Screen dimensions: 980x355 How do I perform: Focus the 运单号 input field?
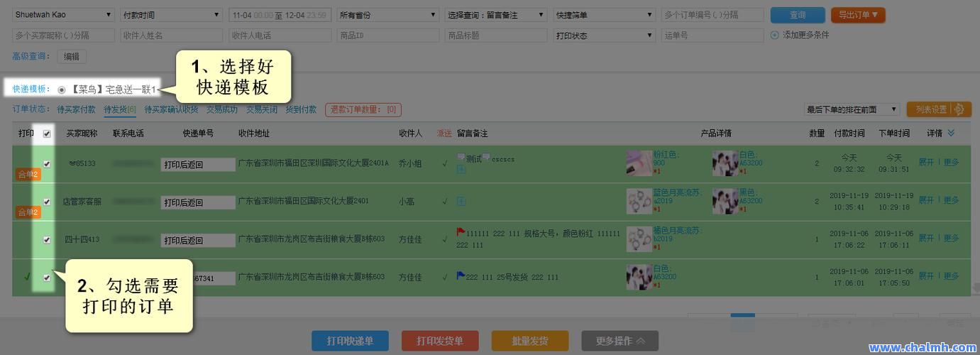tap(712, 35)
